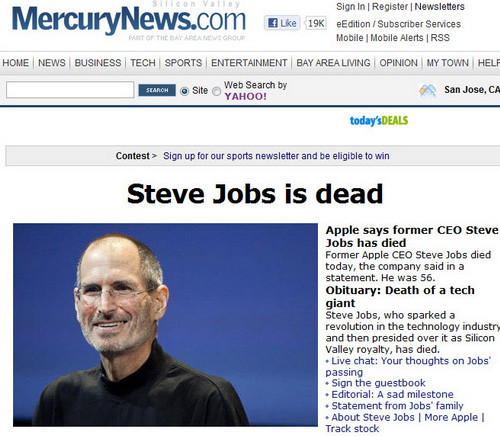Click the sports newsletter contest signup link
500x436 pixels.
pos(276,156)
